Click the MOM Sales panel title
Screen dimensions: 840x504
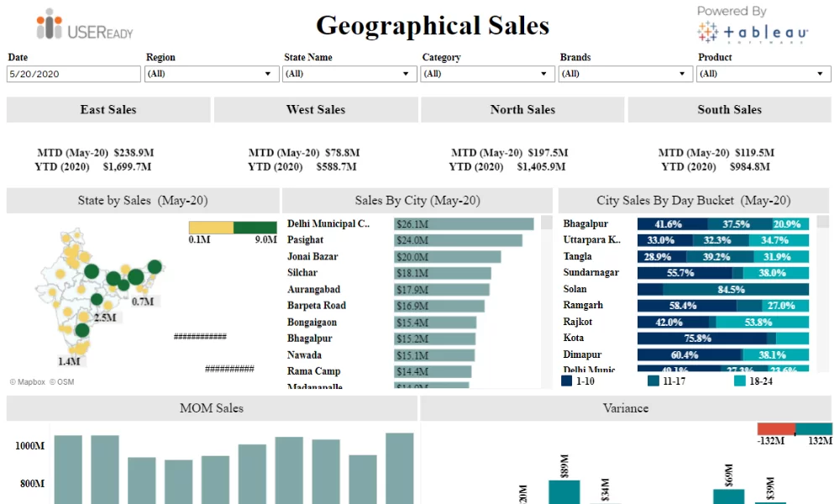(x=212, y=408)
